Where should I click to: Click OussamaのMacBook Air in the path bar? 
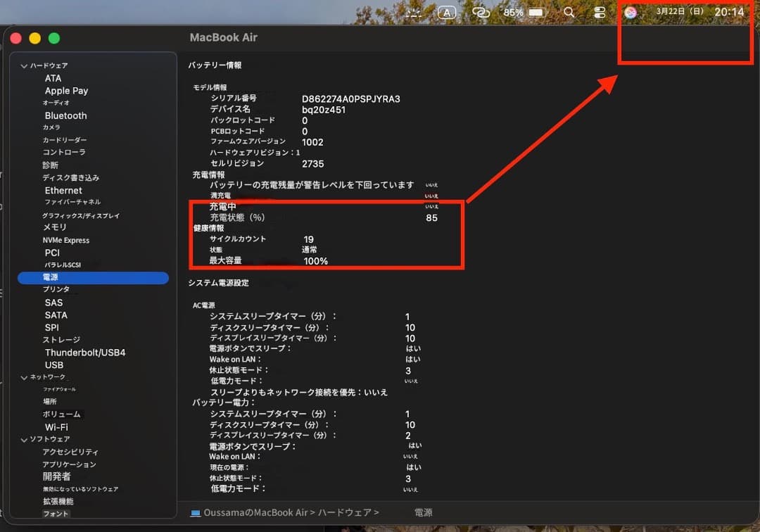[255, 512]
